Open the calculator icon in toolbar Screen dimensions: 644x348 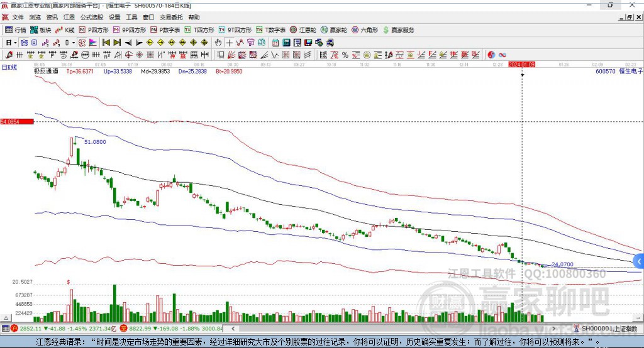pos(286,43)
